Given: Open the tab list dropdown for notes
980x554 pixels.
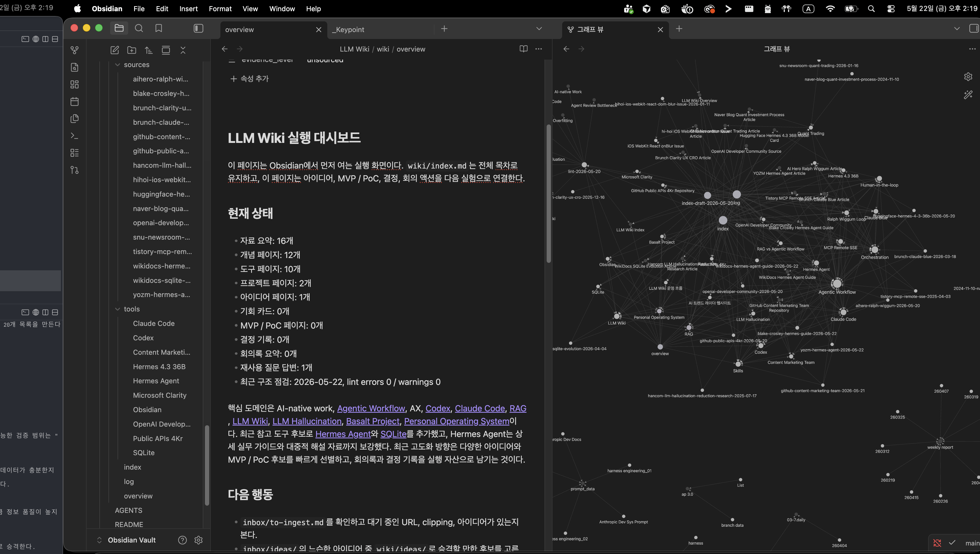Looking at the screenshot, I should point(539,29).
